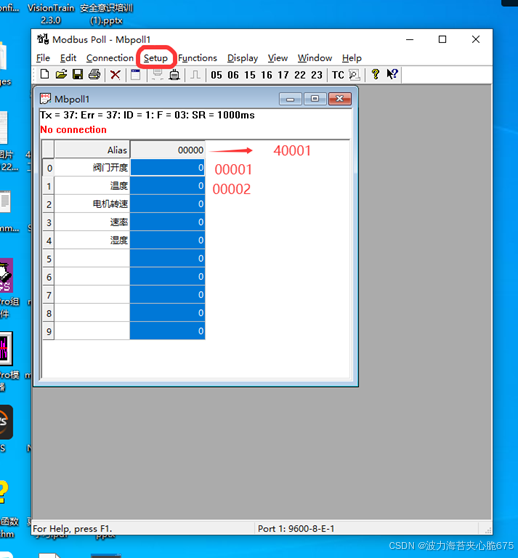The width and height of the screenshot is (518, 558).
Task: Open the Display menu
Action: 243,58
